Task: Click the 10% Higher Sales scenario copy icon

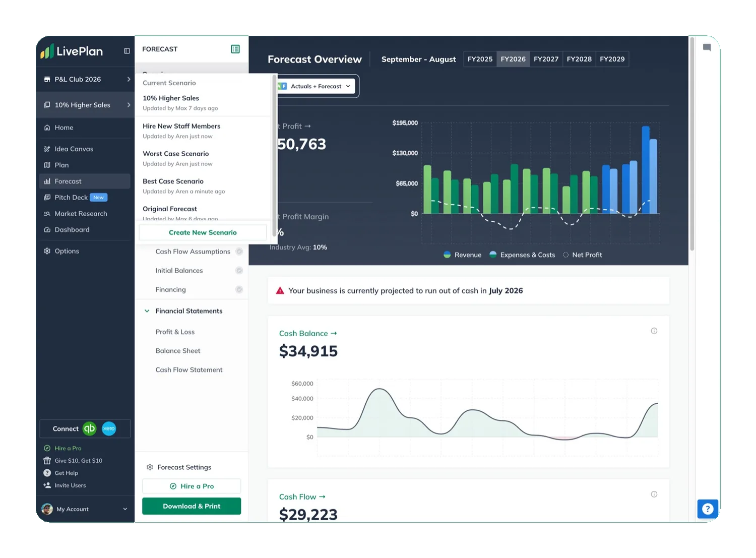Action: [47, 105]
